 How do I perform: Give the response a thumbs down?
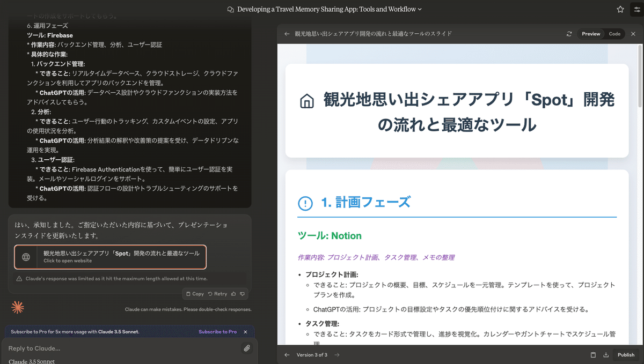[243, 294]
